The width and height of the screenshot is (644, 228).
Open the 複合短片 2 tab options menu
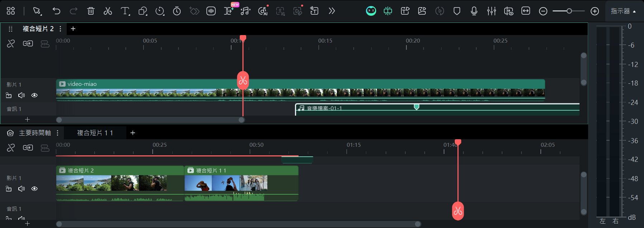coord(60,29)
